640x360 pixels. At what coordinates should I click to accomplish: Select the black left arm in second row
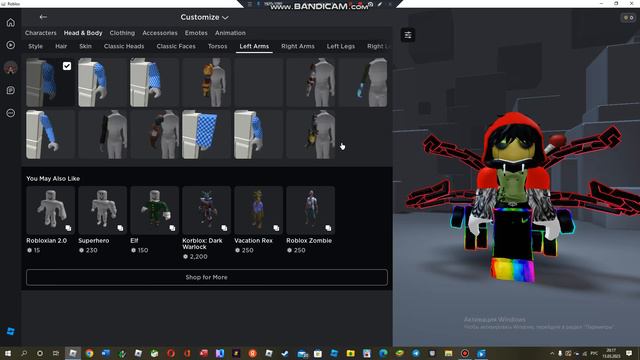(x=102, y=134)
